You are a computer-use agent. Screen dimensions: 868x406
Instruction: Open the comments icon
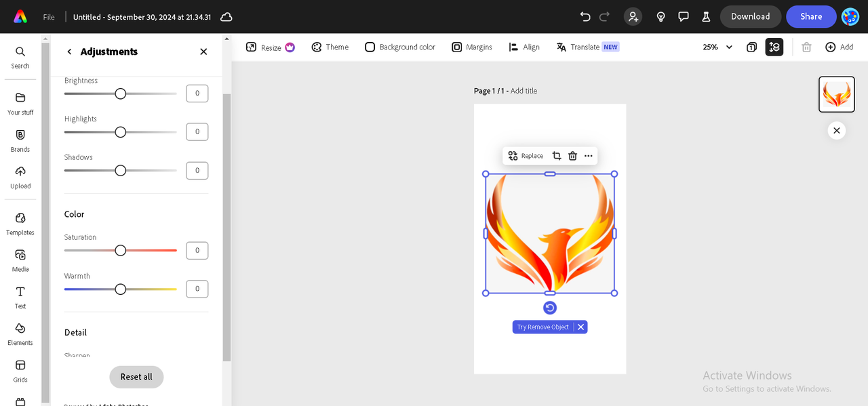point(684,16)
